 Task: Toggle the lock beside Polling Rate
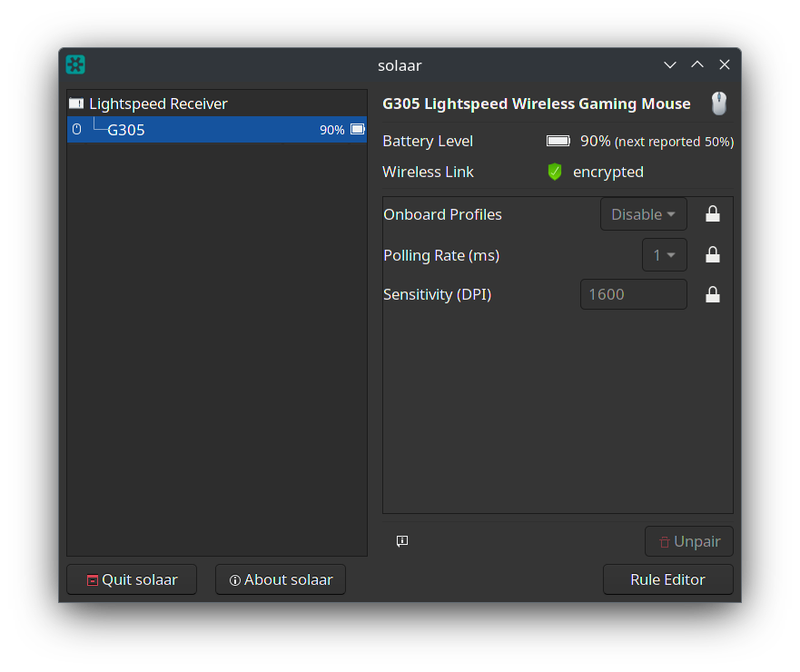pos(713,254)
